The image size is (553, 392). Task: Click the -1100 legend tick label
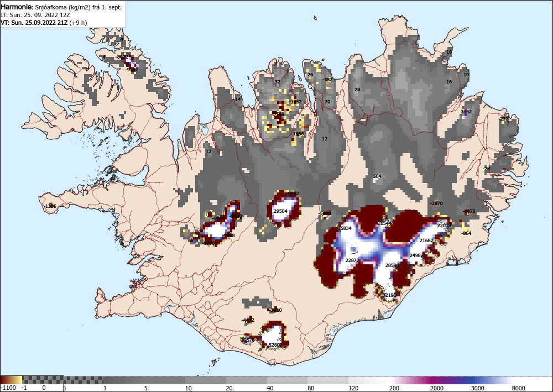click(8, 388)
